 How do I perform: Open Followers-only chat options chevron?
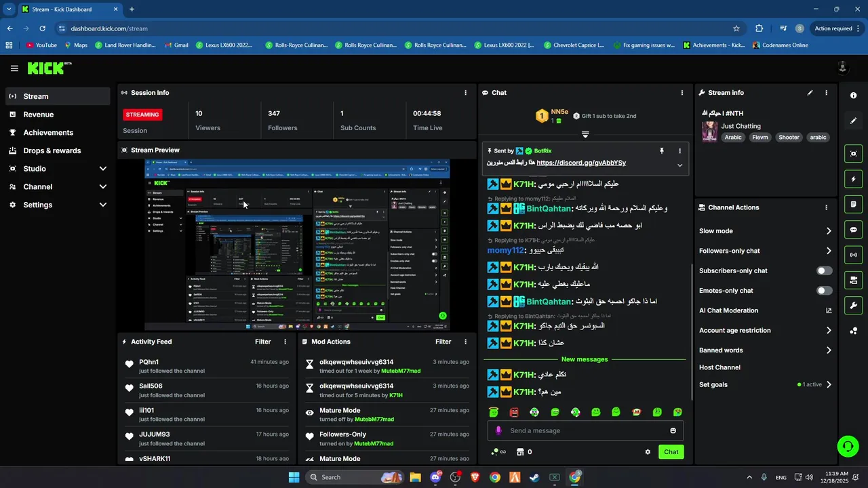(829, 251)
